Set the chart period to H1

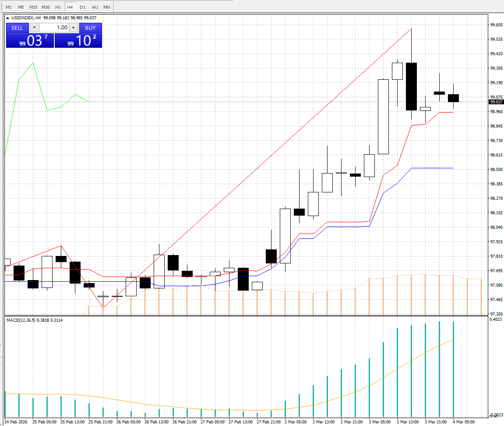[58, 7]
